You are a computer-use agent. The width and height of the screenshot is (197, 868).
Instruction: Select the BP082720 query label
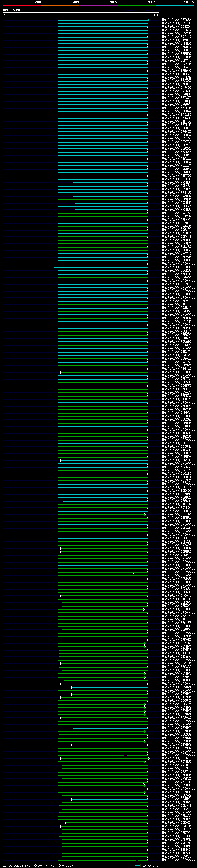point(11,10)
